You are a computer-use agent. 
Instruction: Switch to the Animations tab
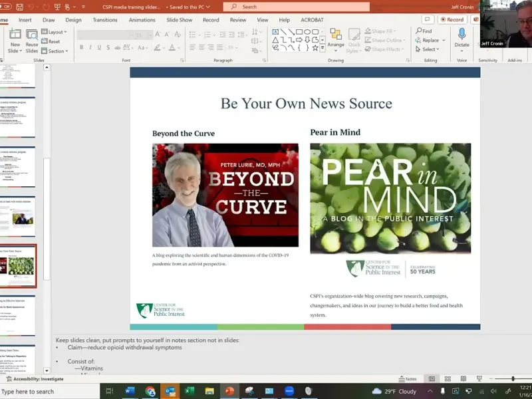pos(142,20)
